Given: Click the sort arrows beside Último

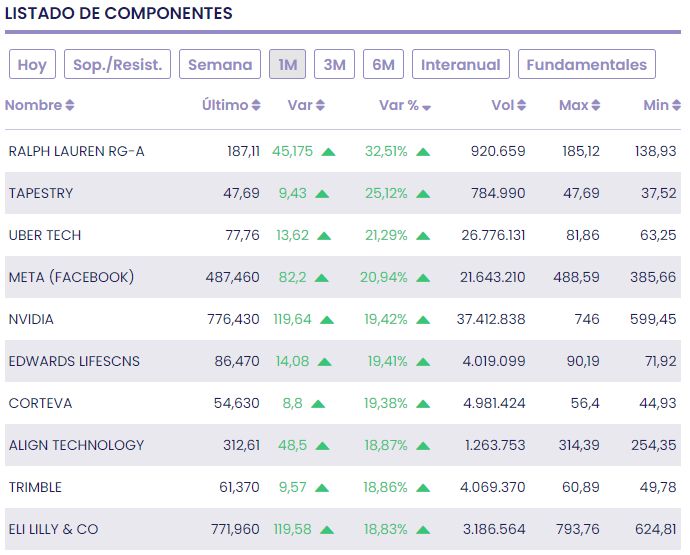Looking at the screenshot, I should click(x=256, y=106).
